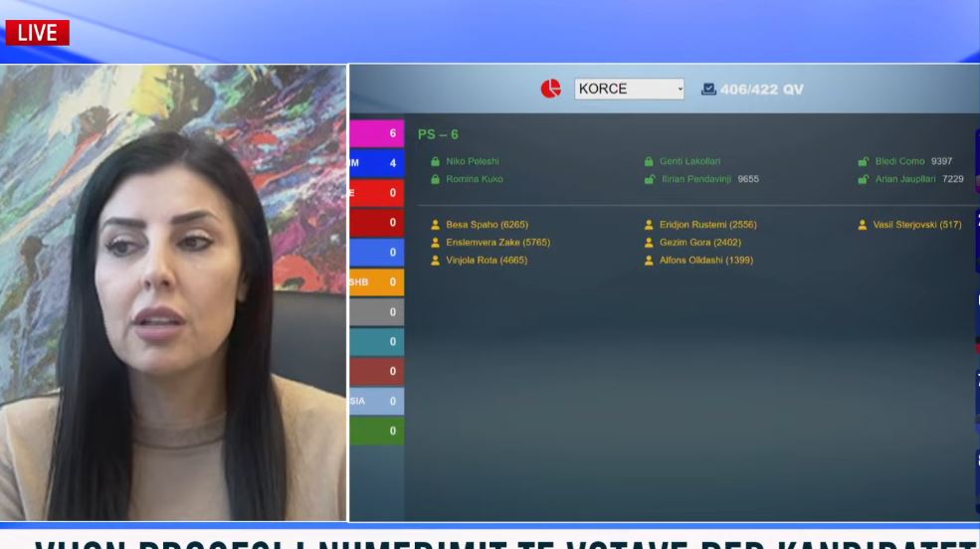
Task: Click the closed lock icon next to Romina Kuko
Action: pyautogui.click(x=435, y=179)
